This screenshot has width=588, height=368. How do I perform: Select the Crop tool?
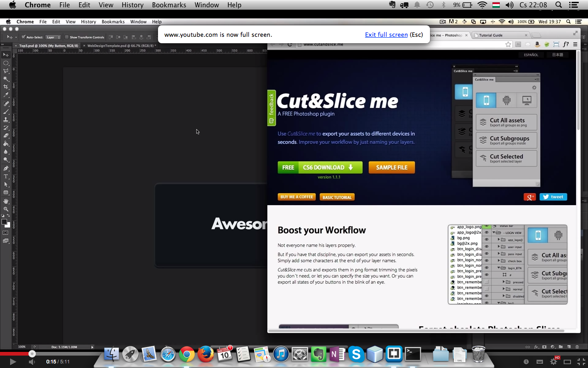pyautogui.click(x=6, y=87)
